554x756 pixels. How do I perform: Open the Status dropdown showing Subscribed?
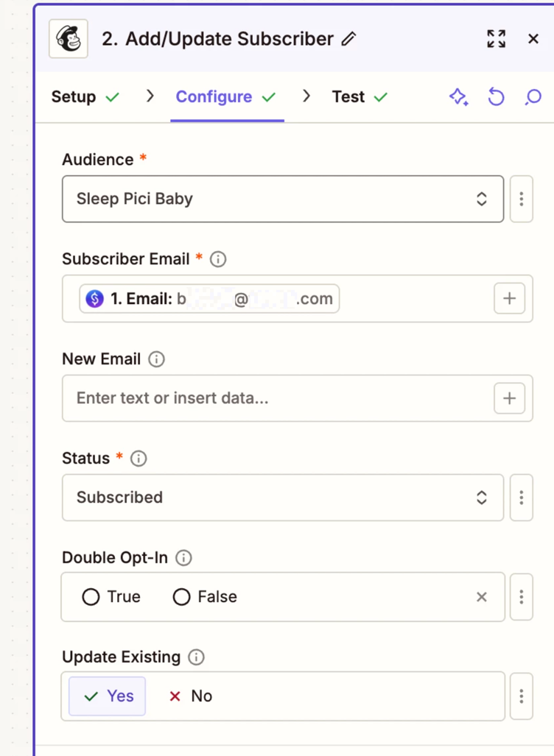click(x=282, y=498)
